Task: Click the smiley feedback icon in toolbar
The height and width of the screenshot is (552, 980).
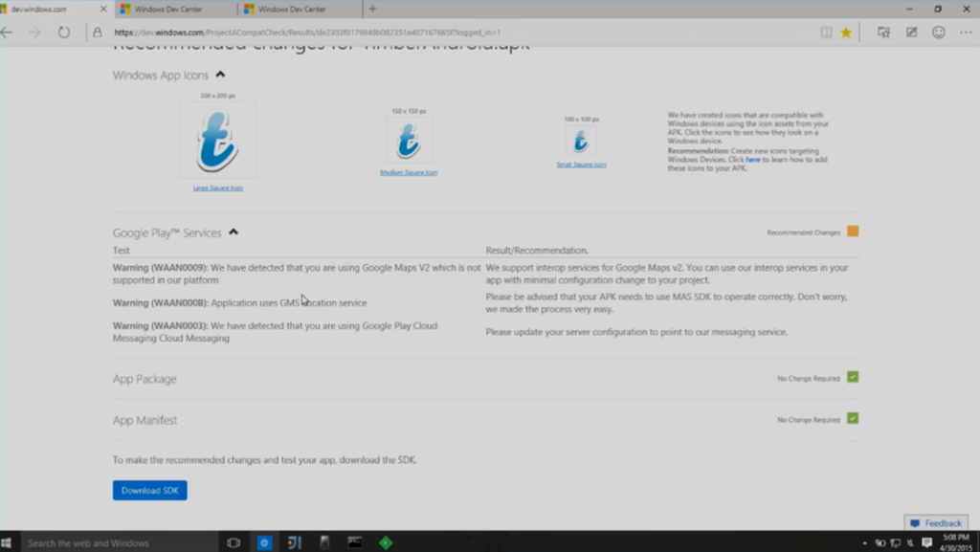Action: click(938, 33)
